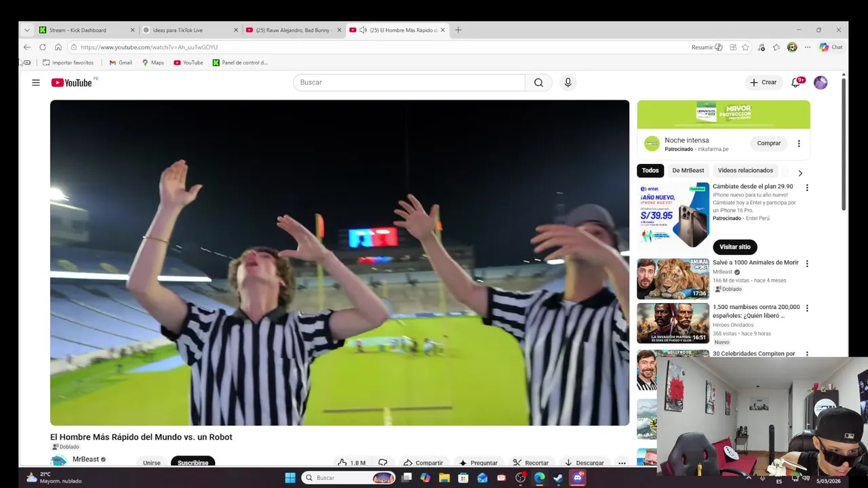Open the Edge profile picture icon
The image size is (868, 488).
click(792, 47)
